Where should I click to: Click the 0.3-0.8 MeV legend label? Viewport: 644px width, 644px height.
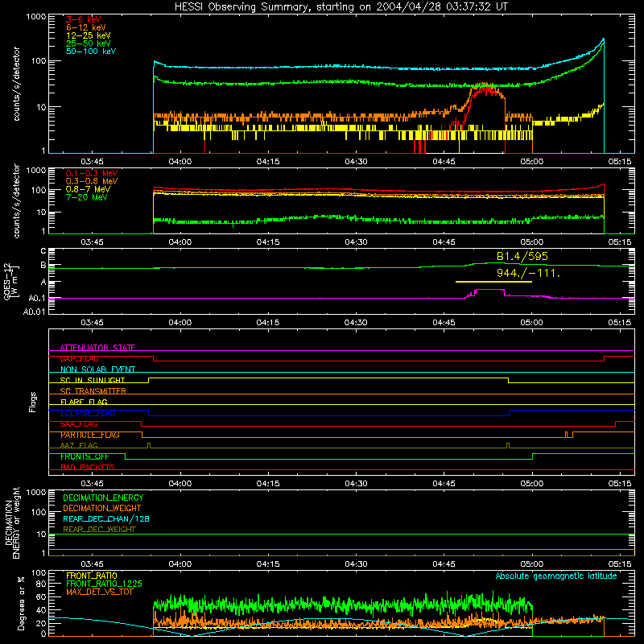tap(92, 181)
